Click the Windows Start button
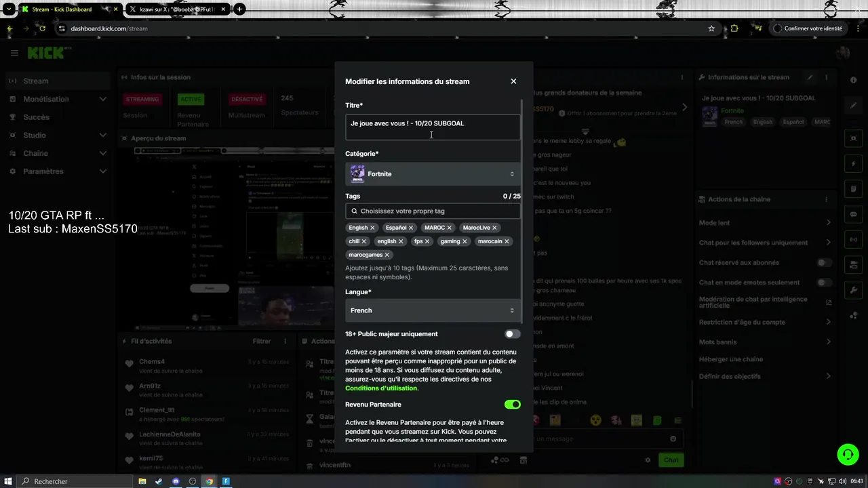The width and height of the screenshot is (868, 488). click(8, 481)
